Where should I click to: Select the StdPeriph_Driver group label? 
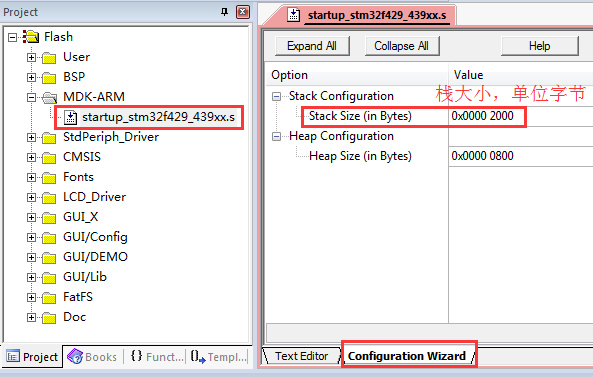111,137
